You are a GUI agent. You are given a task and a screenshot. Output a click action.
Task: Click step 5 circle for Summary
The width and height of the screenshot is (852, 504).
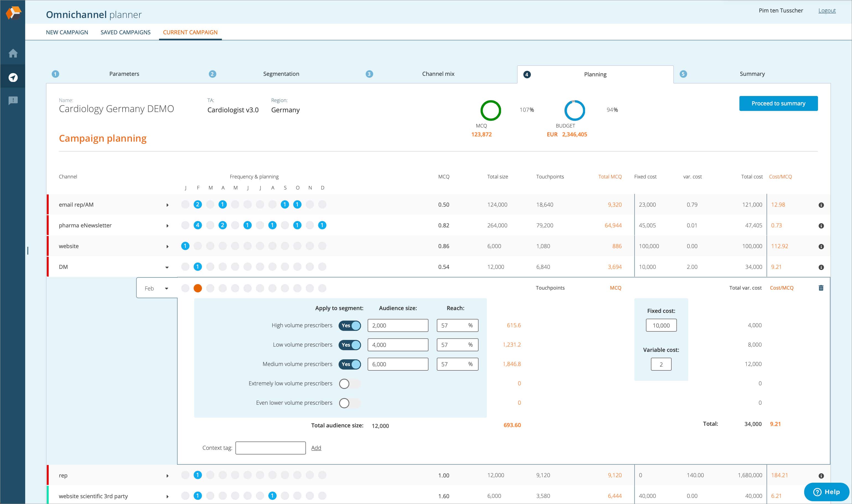[683, 74]
